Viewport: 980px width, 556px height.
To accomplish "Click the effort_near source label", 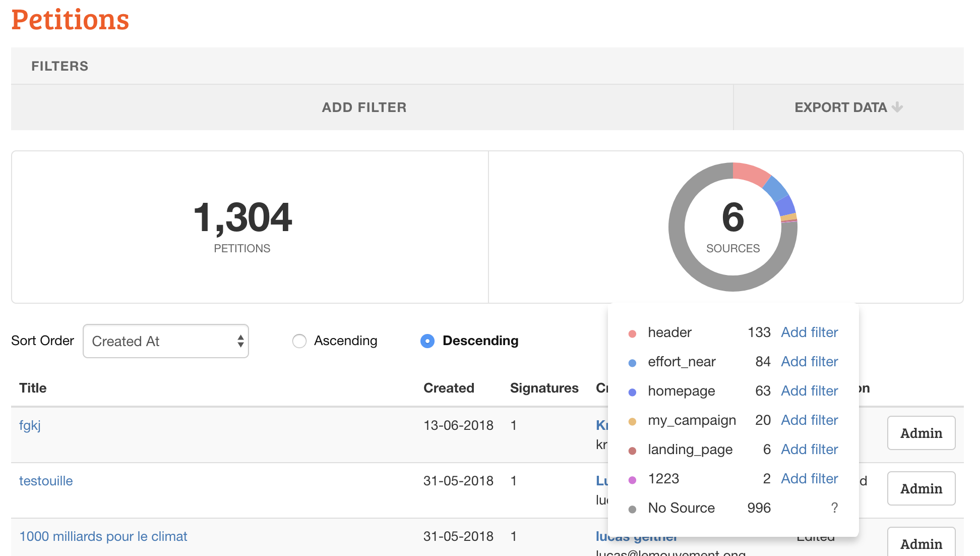I will pos(682,362).
